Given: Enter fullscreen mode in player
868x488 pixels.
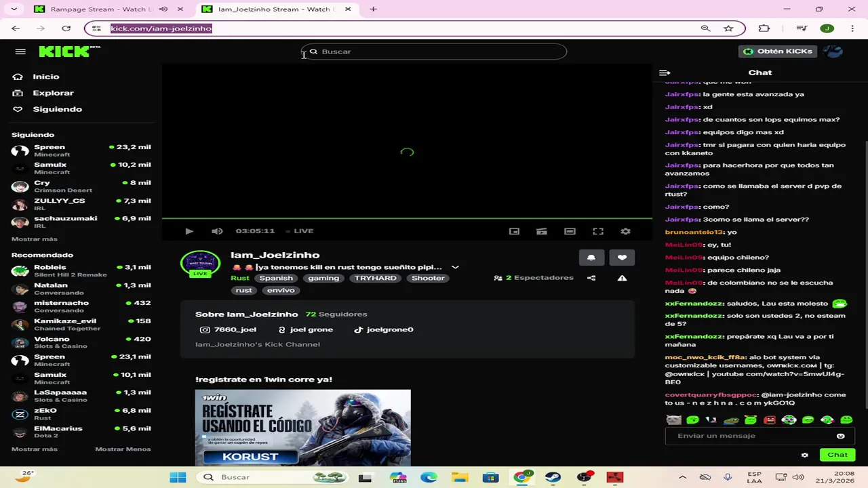Looking at the screenshot, I should click(598, 231).
